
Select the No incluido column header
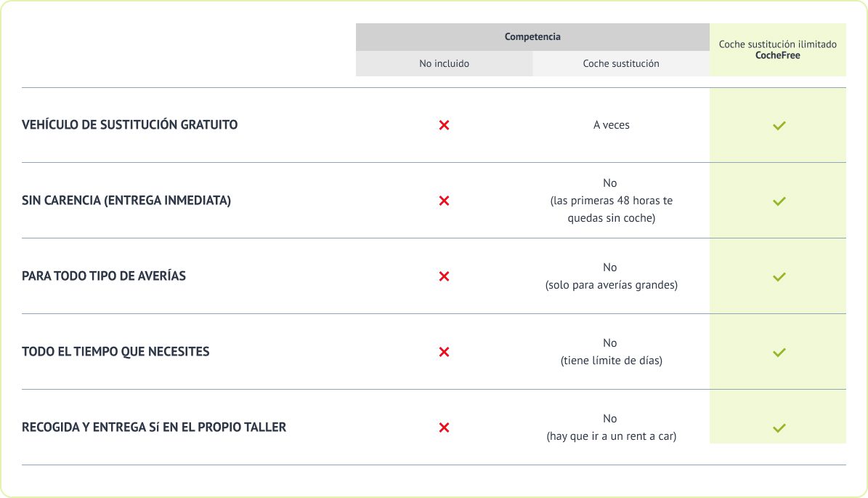(x=444, y=63)
